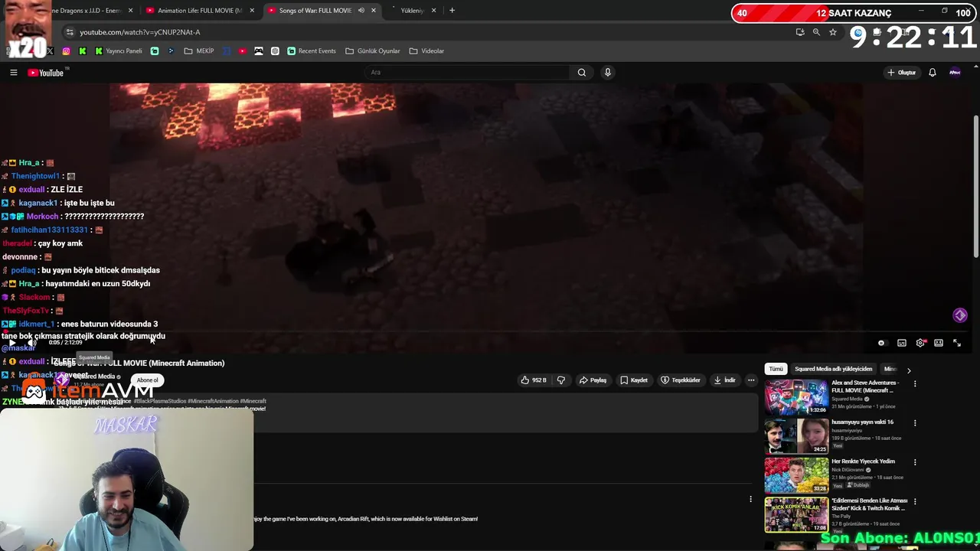Toggle the autoplay switch in player
980x551 pixels.
[881, 343]
